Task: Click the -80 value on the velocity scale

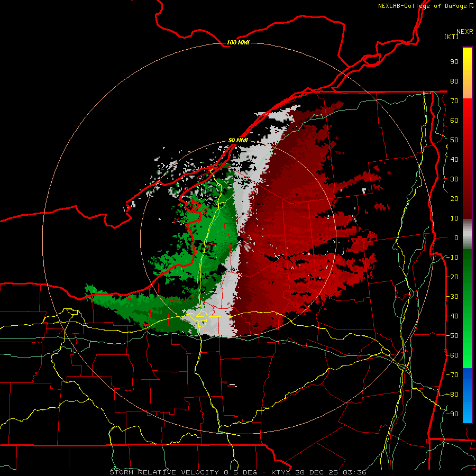Action: pyautogui.click(x=452, y=395)
